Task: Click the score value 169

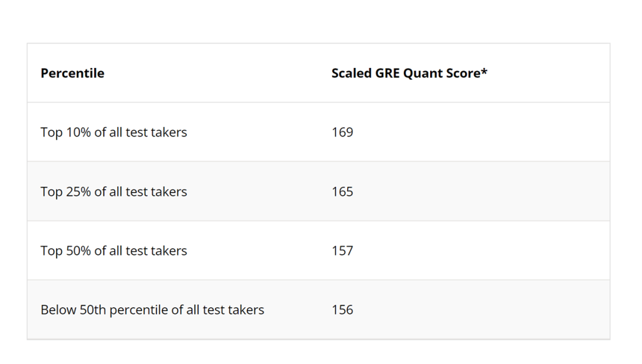Action: tap(342, 132)
